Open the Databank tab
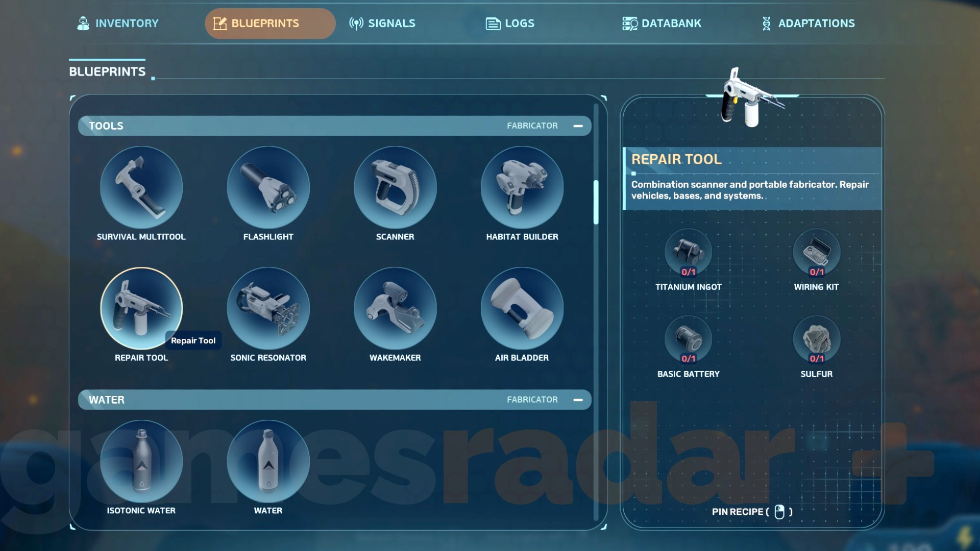Screen dimensions: 980x551 coord(661,23)
